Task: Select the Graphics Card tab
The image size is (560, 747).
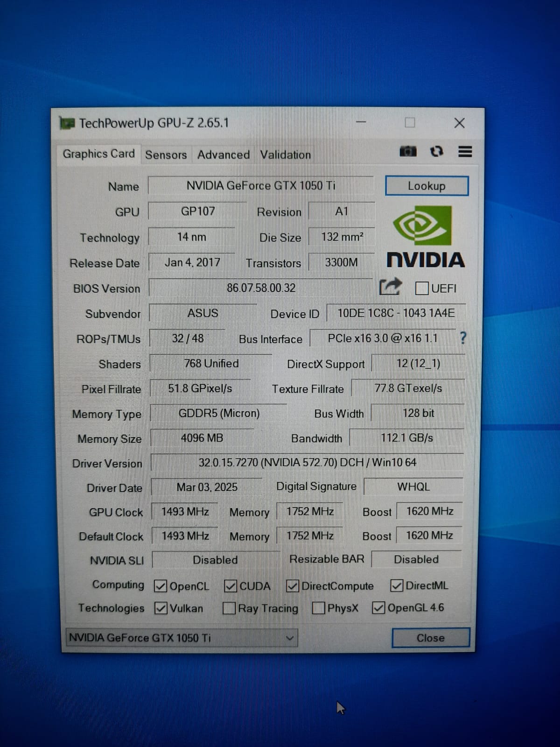Action: tap(98, 154)
